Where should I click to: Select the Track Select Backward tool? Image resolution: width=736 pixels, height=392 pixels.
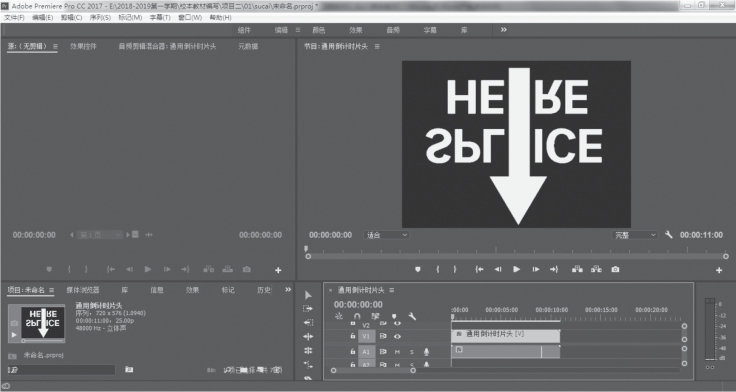308,323
